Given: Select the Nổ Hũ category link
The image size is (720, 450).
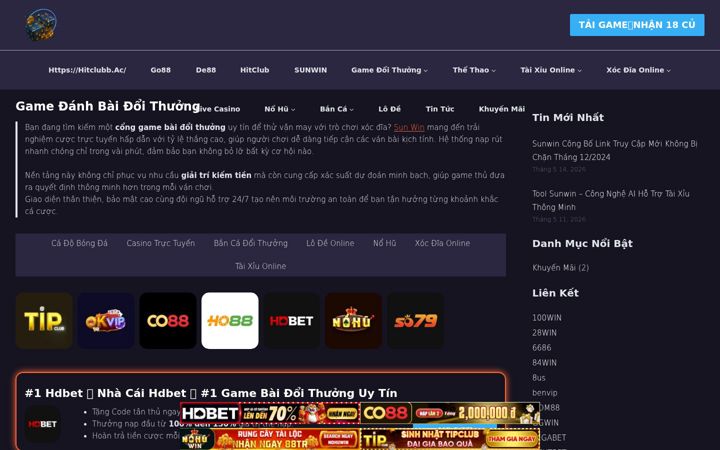Looking at the screenshot, I should pos(384,243).
